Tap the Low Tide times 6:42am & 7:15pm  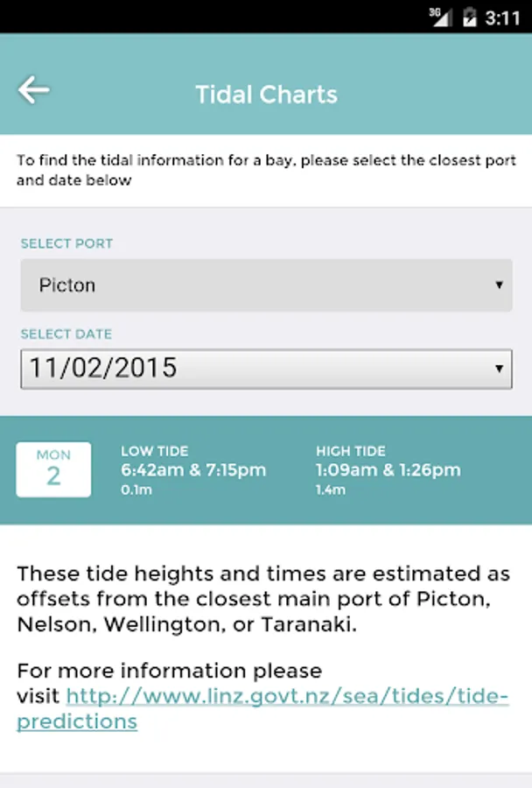(x=193, y=470)
